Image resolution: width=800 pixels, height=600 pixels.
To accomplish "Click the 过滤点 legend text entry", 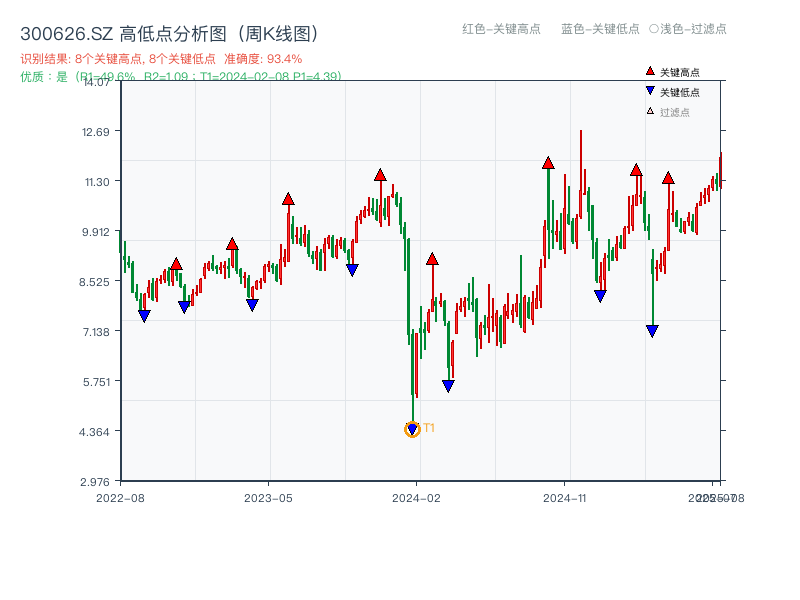I will click(x=675, y=112).
